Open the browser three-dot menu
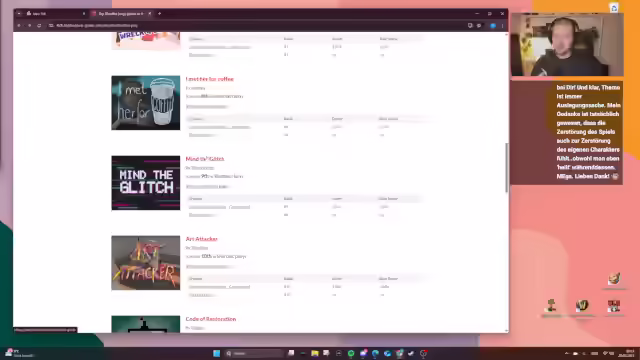Viewport: 640px width, 360px height. coord(502,25)
